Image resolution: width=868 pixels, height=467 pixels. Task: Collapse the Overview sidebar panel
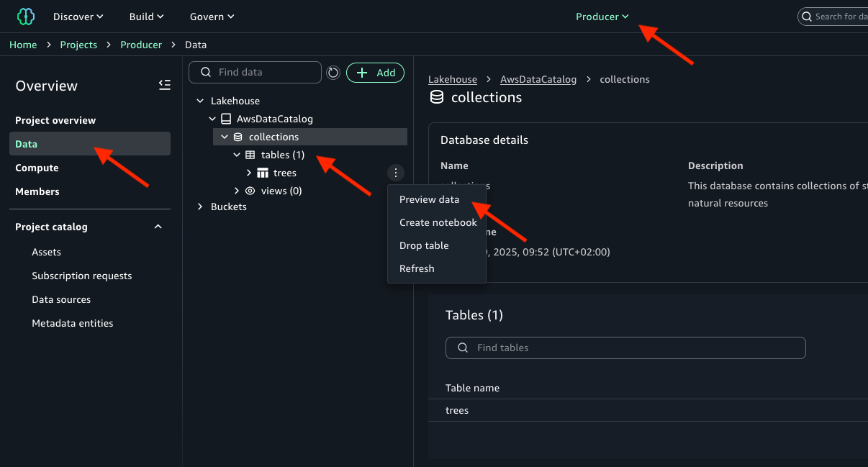[164, 85]
